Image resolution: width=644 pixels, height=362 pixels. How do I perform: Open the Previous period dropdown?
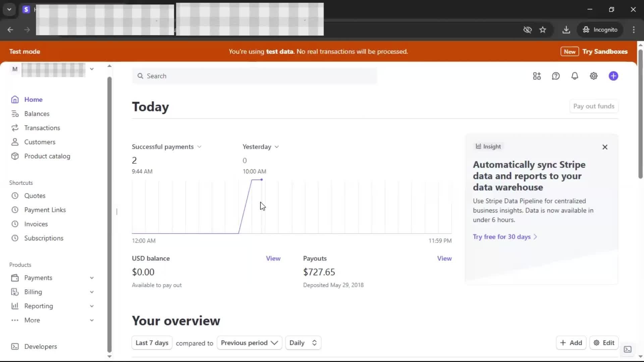click(x=250, y=343)
